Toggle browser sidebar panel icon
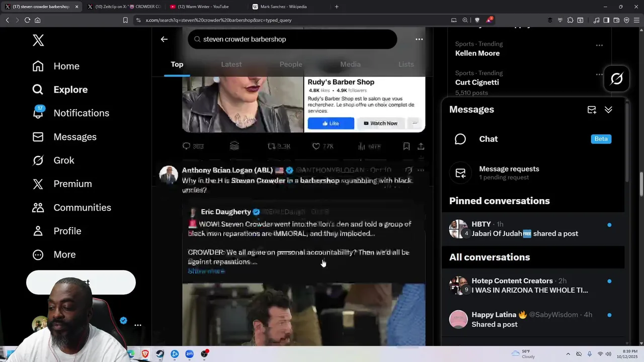Viewport: 644px width, 362px height. (x=606, y=20)
